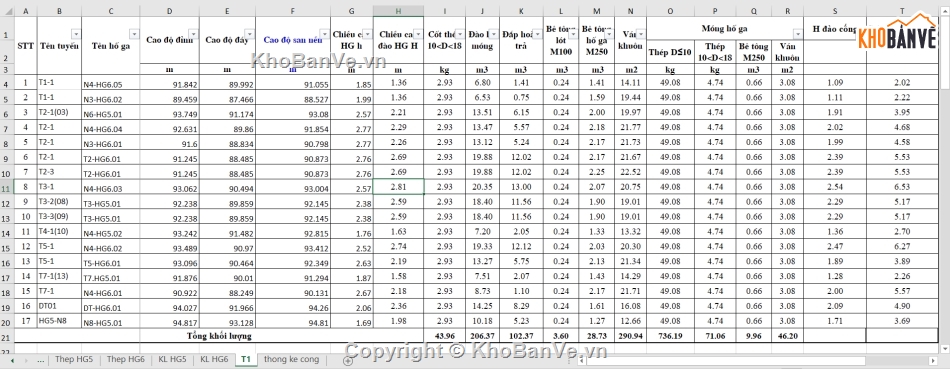Add a new sheet with the plus icon
Screen dimensions: 950x369
tap(348, 361)
